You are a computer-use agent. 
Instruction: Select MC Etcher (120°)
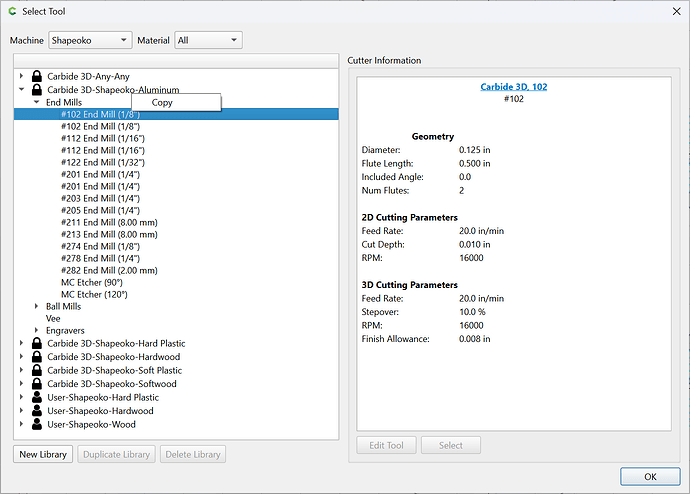(x=94, y=294)
